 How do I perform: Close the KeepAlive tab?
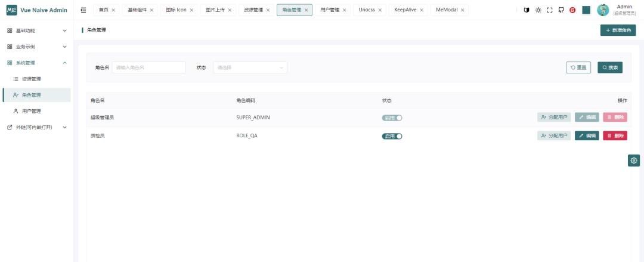422,10
